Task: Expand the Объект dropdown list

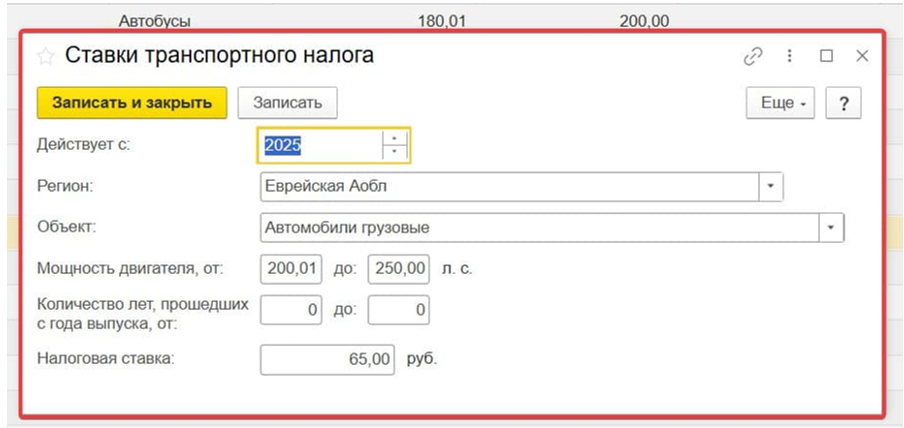Action: 832,228
